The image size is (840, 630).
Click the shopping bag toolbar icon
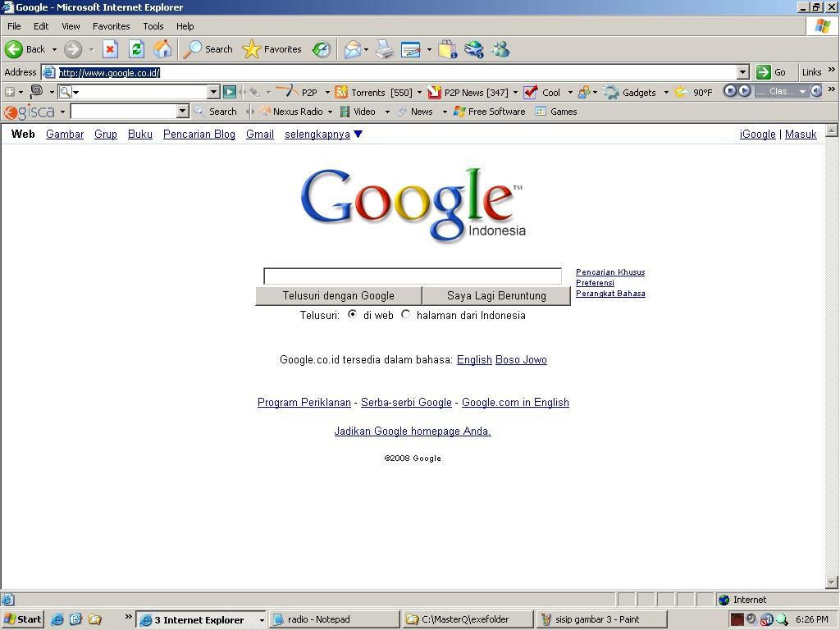point(447,49)
